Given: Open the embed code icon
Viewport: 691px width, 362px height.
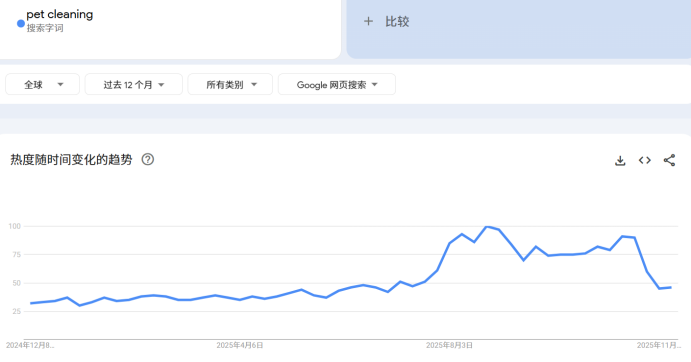Looking at the screenshot, I should [645, 160].
